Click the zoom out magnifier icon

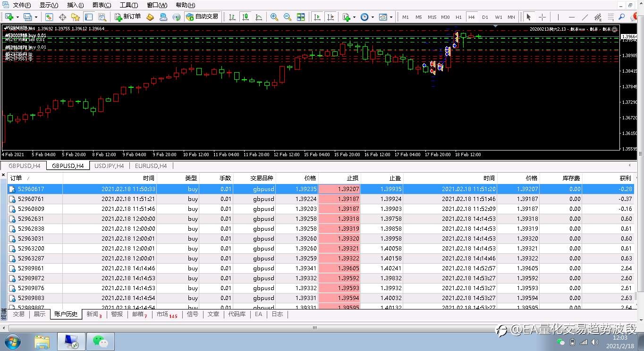288,17
